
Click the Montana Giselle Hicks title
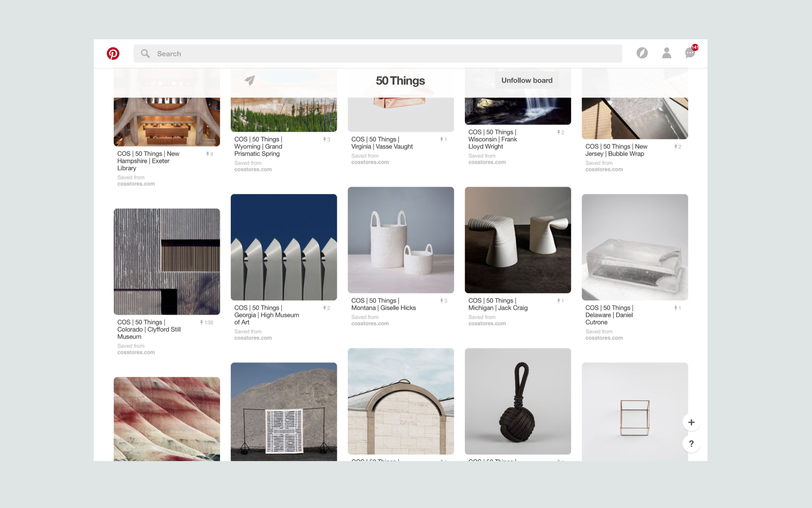coord(384,304)
